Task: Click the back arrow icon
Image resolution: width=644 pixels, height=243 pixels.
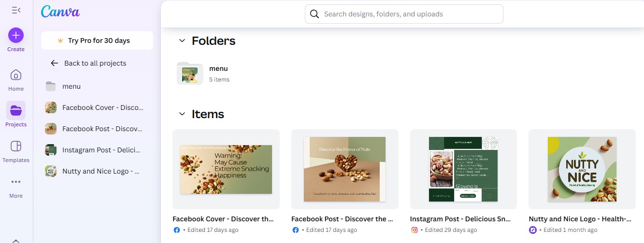Action: pos(55,63)
